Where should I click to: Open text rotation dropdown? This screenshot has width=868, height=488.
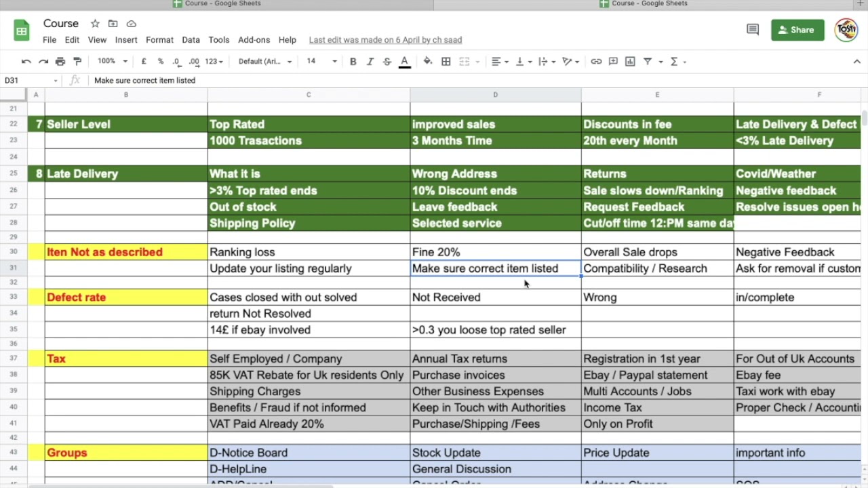tap(571, 62)
